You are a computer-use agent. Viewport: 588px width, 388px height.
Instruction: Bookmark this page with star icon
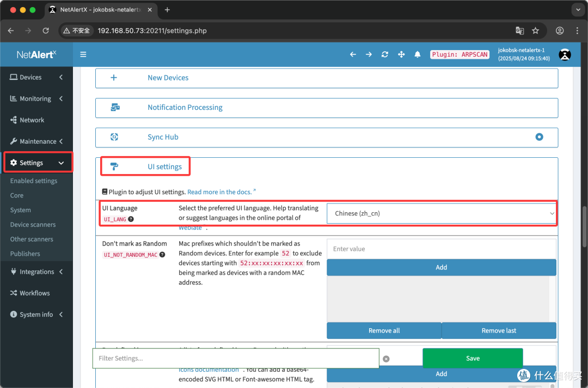536,30
